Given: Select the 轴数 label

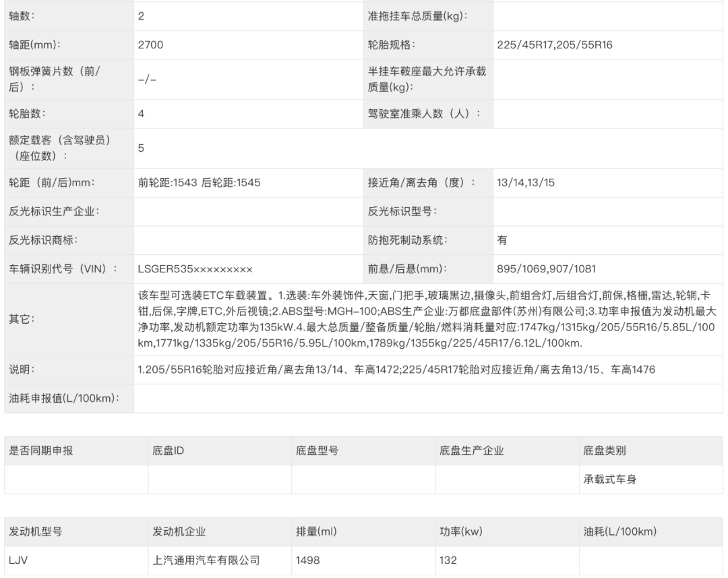Looking at the screenshot, I should coord(22,16).
